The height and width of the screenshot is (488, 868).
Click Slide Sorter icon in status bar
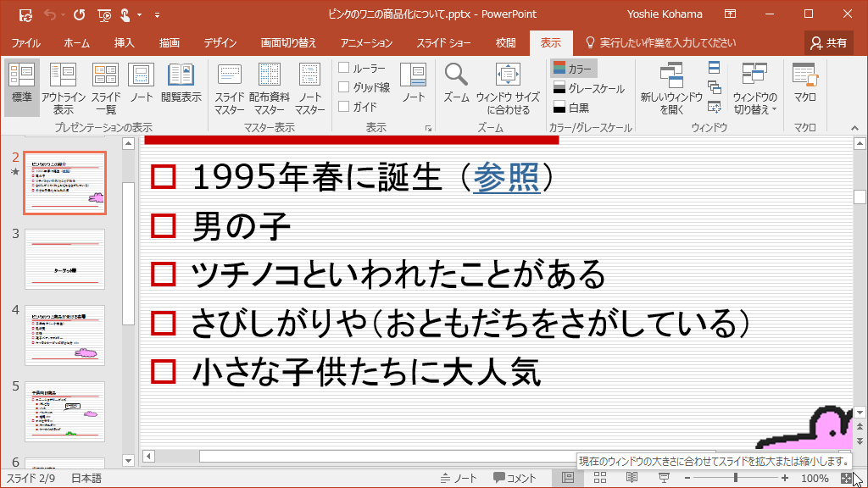point(600,478)
